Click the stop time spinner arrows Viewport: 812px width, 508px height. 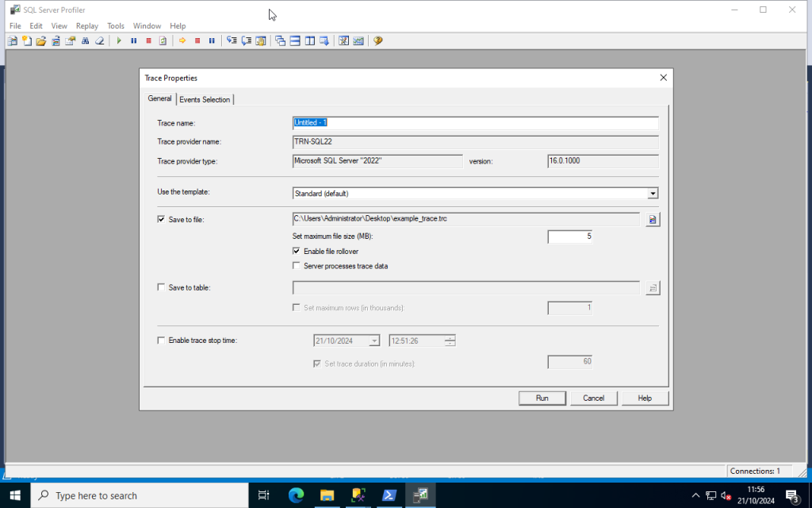point(450,341)
